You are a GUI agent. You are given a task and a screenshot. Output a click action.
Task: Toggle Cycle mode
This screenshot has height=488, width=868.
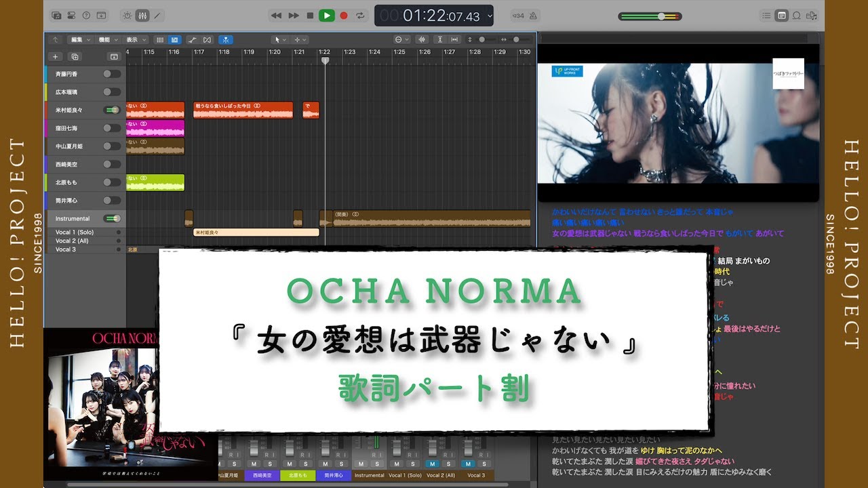(x=360, y=15)
